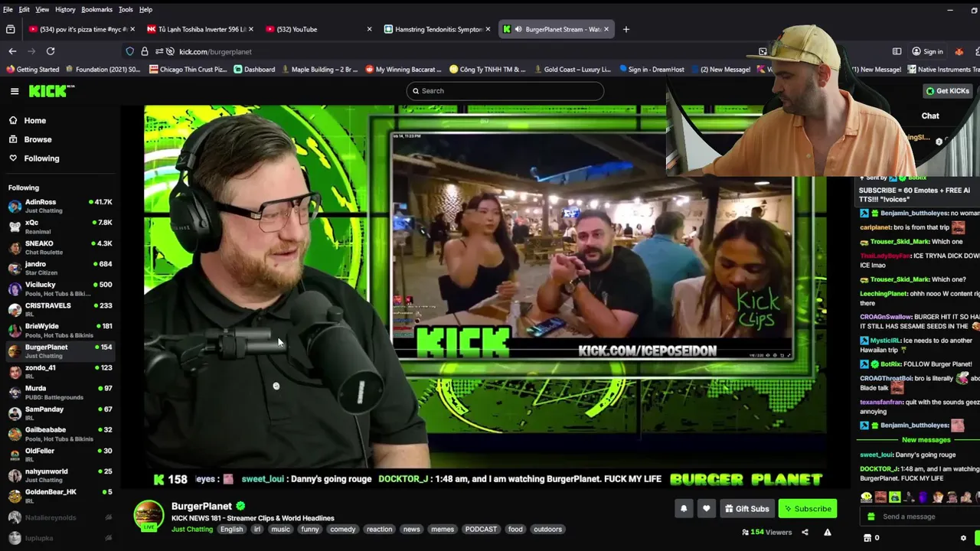Open the Dashboard bookmark
Screen dimensions: 980x551
[x=254, y=70]
